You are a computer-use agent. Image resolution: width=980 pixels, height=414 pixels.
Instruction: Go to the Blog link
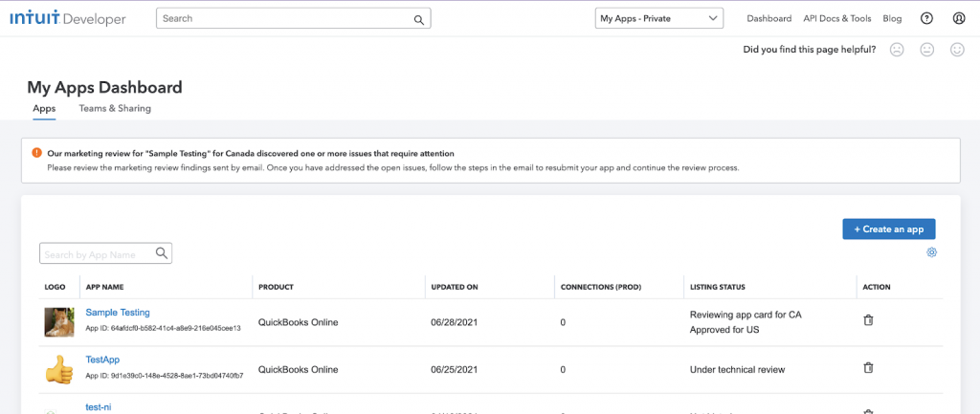tap(892, 19)
